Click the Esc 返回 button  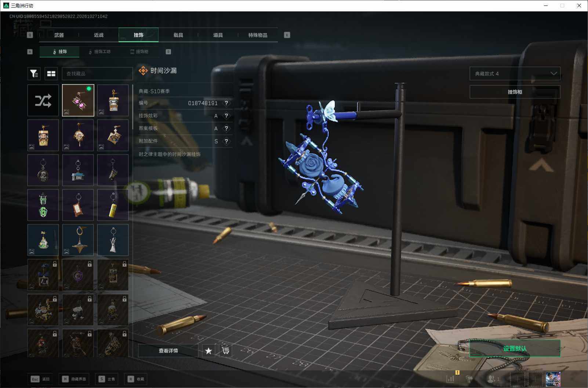point(40,379)
